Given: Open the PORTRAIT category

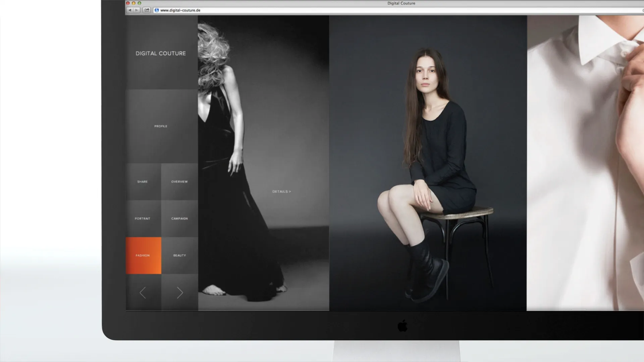Looking at the screenshot, I should pos(143,219).
